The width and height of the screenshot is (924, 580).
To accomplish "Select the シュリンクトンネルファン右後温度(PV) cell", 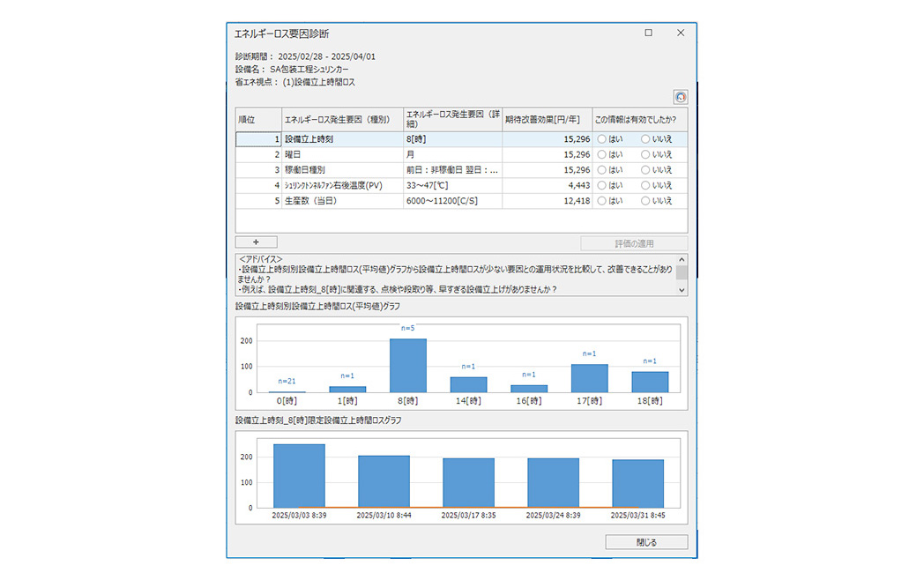I will (342, 185).
